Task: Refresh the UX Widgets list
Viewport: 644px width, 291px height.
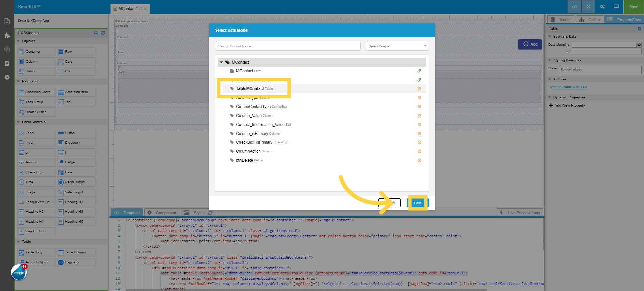Action: (103, 33)
